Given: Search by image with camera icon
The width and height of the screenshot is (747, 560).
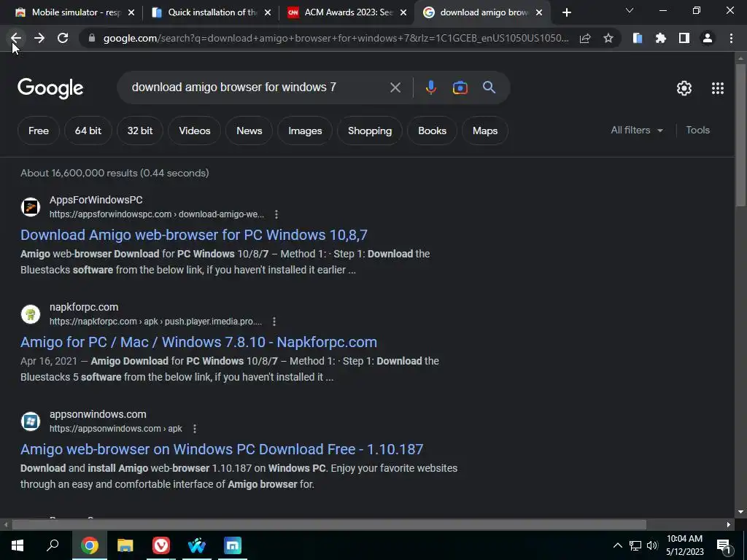Looking at the screenshot, I should point(460,87).
